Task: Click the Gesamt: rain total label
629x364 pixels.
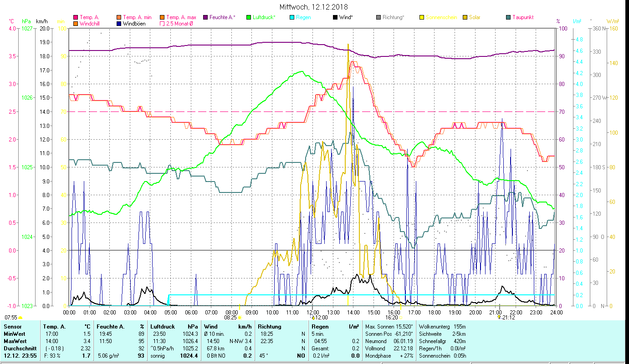Action: (x=321, y=349)
